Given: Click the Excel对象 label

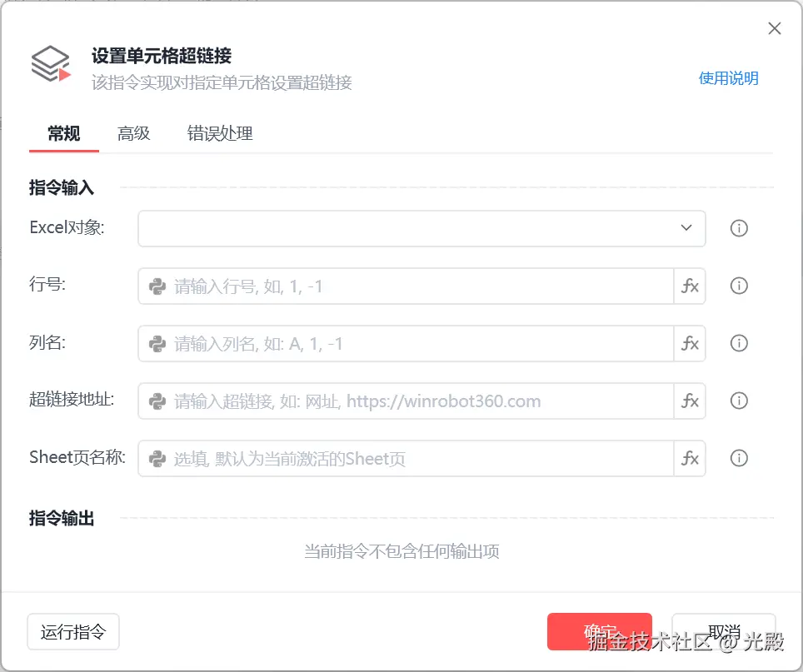Looking at the screenshot, I should tap(67, 227).
